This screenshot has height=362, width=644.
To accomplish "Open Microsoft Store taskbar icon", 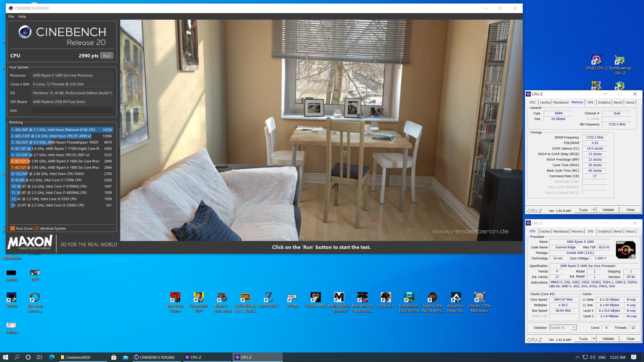I will pos(114,357).
